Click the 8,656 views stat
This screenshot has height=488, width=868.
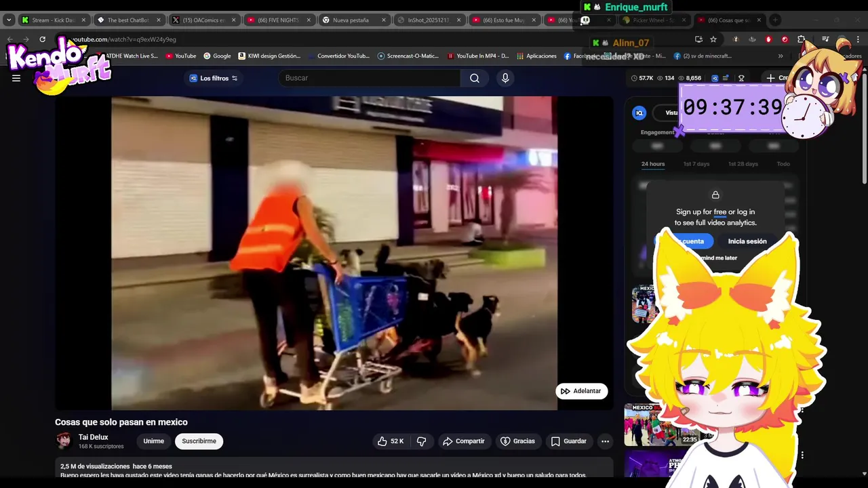coord(690,78)
